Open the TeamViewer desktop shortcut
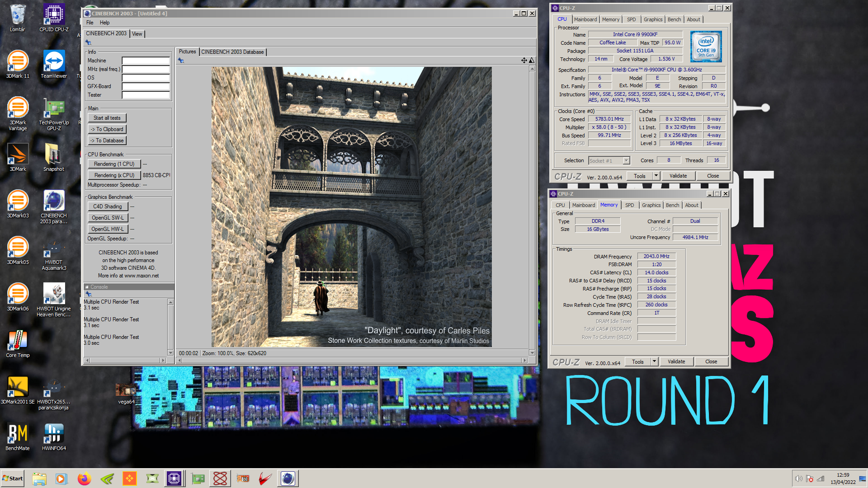Viewport: 868px width, 488px height. click(x=54, y=65)
